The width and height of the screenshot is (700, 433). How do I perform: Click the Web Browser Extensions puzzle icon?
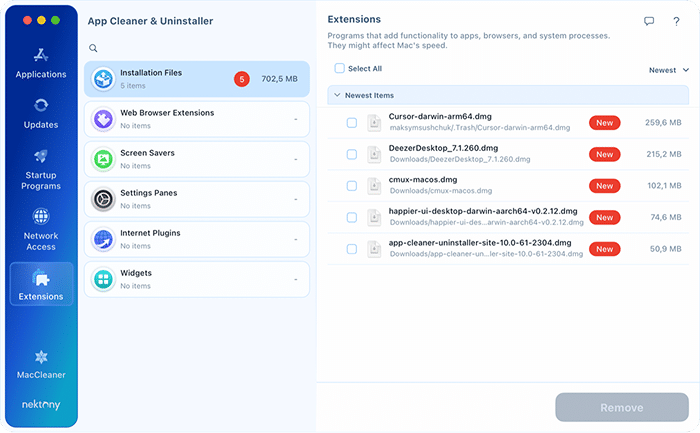104,119
